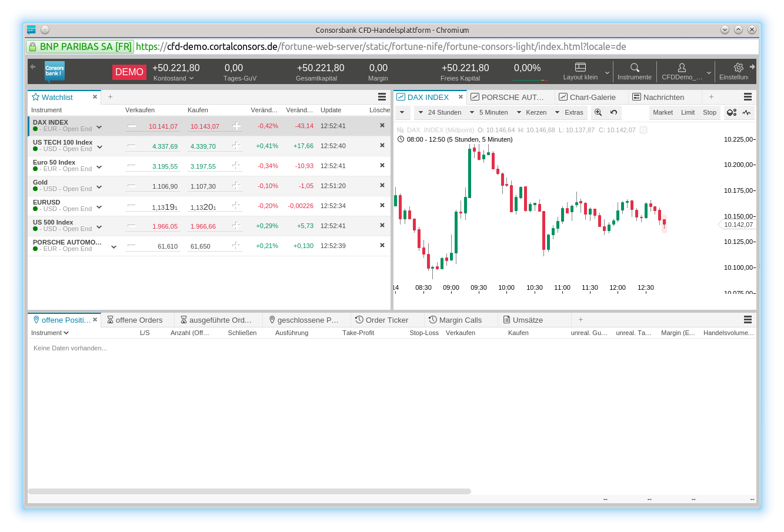This screenshot has width=784, height=532.
Task: Switch to the Nachrichten tab
Action: click(663, 97)
